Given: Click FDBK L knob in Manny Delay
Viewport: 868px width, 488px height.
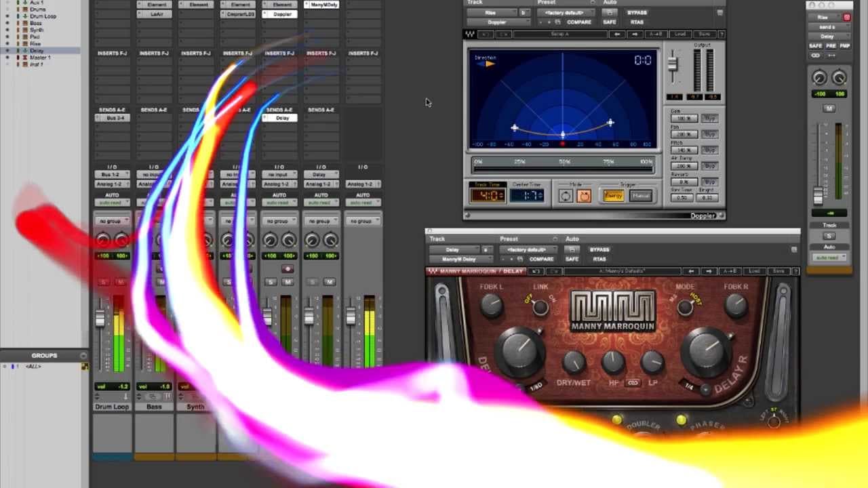Looking at the screenshot, I should (x=491, y=306).
